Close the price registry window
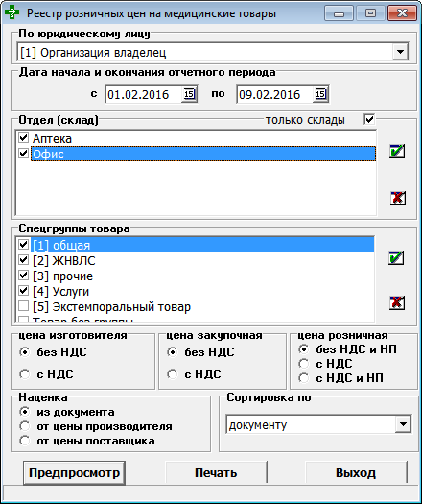 tap(402, 13)
